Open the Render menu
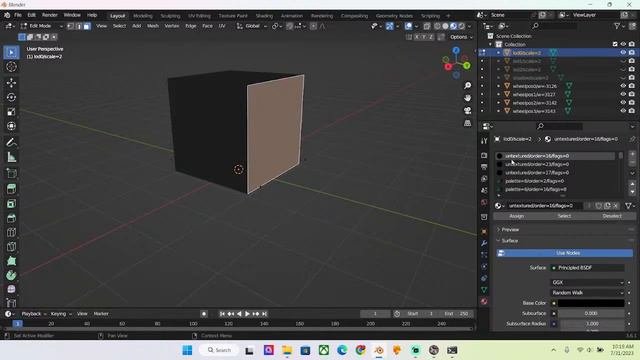Viewport: 640px width, 360px height. [50, 15]
